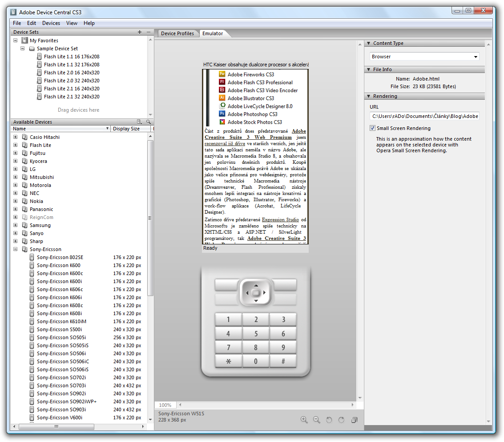Collapse the Content Type section
The width and height of the screenshot is (504, 442).
pos(369,43)
